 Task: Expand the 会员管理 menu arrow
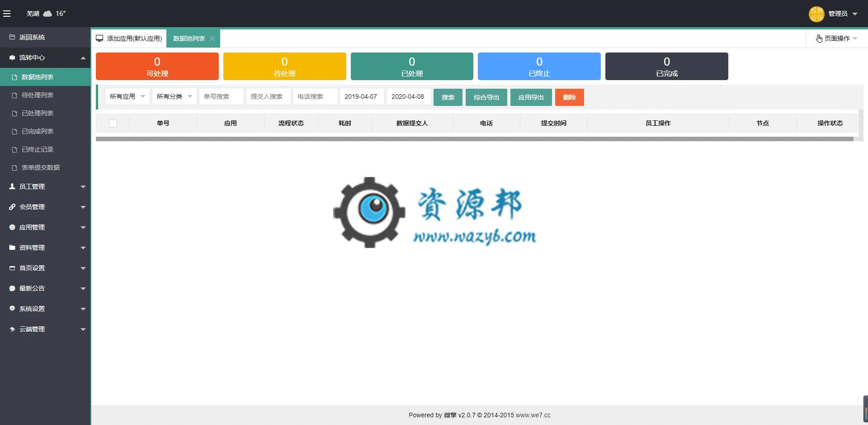pos(83,207)
